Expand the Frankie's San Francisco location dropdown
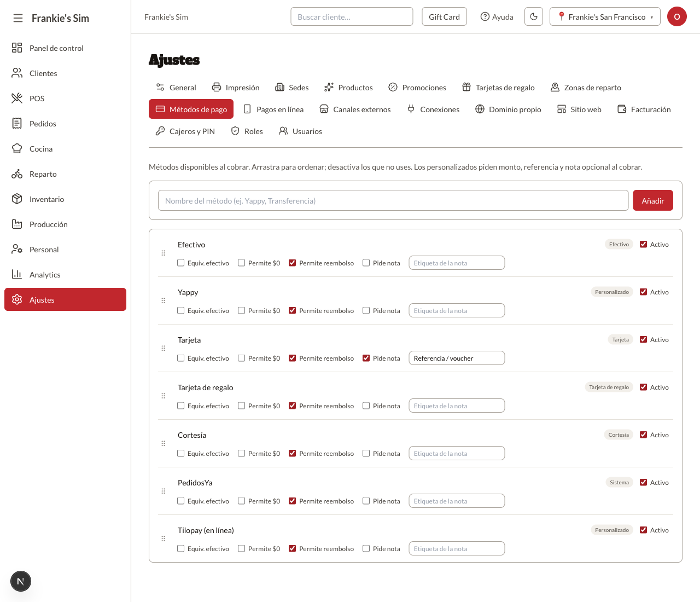The width and height of the screenshot is (700, 602). [x=605, y=16]
